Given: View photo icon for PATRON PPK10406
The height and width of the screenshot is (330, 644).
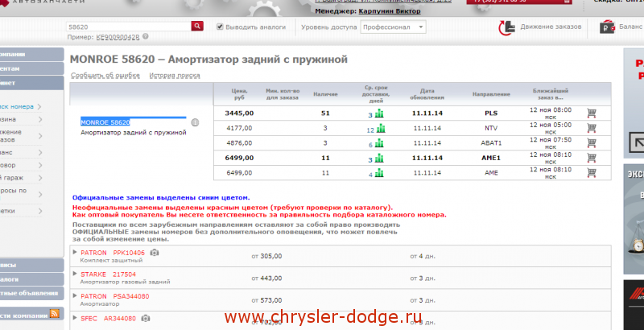Looking at the screenshot, I should pyautogui.click(x=155, y=253).
